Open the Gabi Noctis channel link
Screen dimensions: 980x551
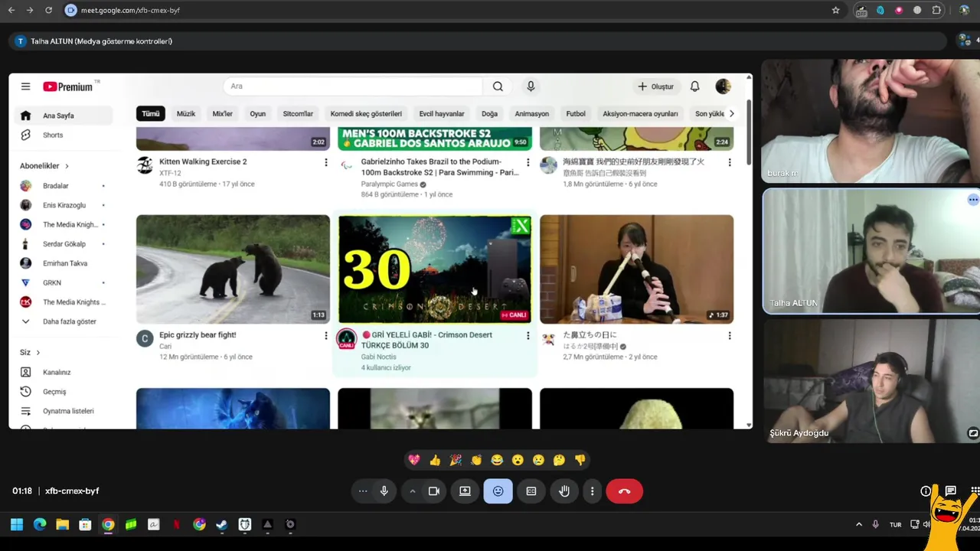[x=378, y=357]
